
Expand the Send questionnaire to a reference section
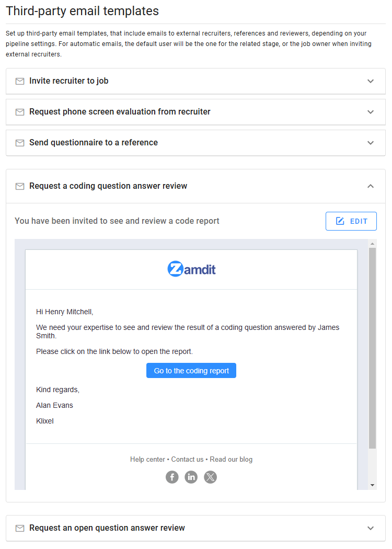371,143
